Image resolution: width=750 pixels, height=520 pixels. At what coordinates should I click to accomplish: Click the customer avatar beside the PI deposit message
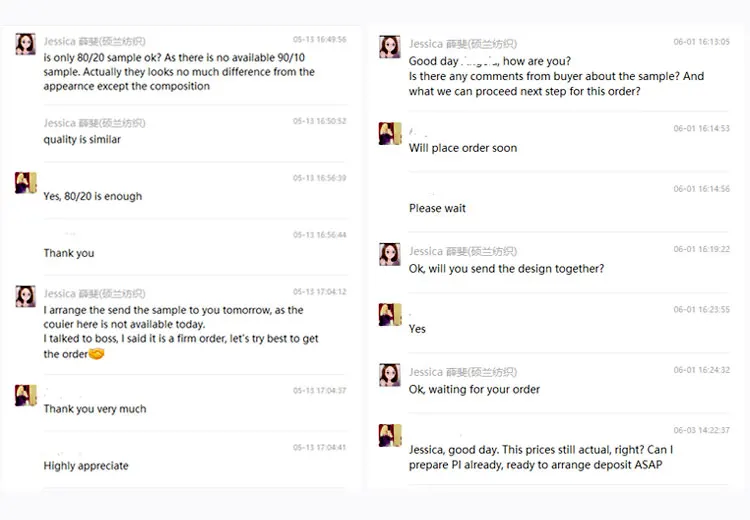point(390,435)
